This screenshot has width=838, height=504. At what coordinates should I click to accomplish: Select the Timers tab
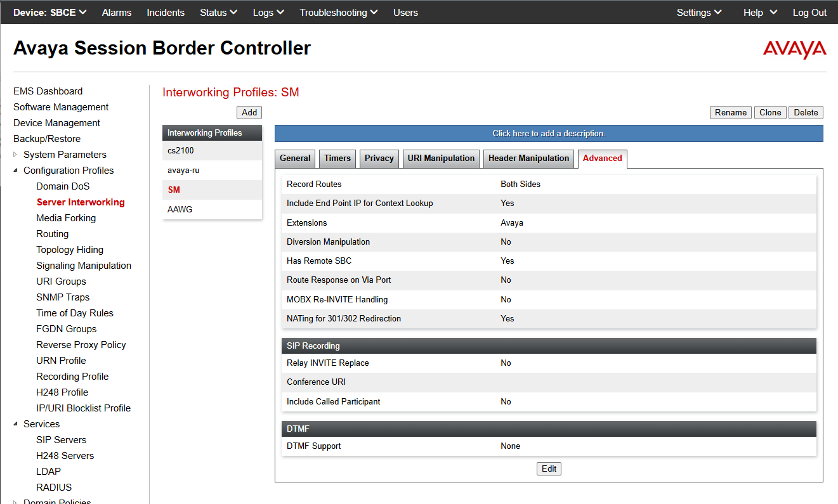coord(337,158)
